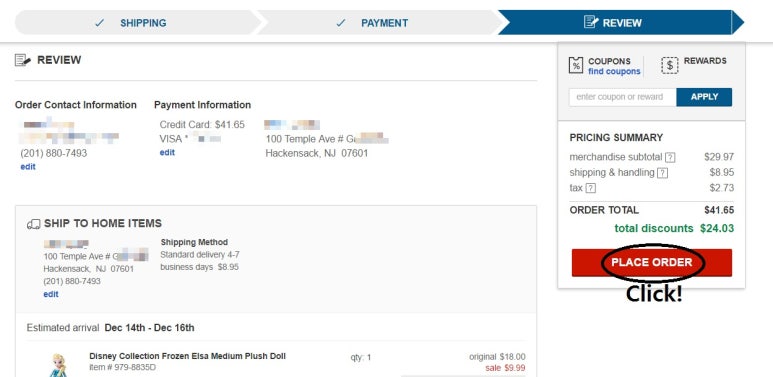Click the ship to home truck icon
This screenshot has width=773, height=377.
pos(34,224)
